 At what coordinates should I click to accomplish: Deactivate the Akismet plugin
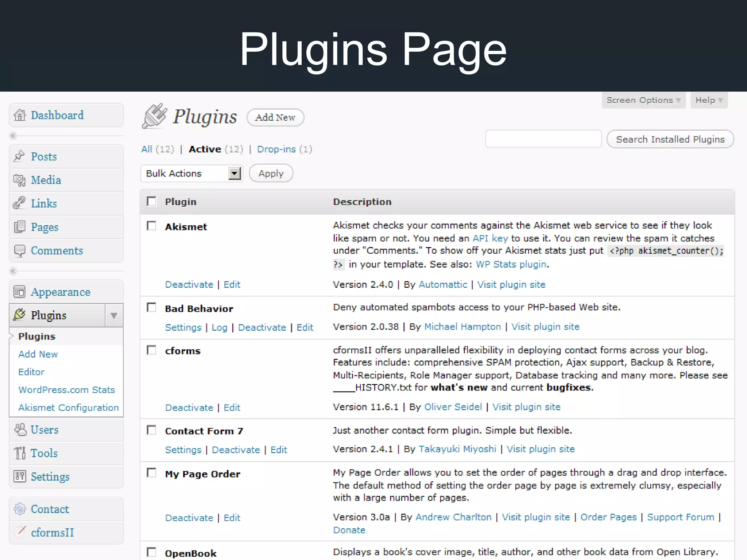[189, 284]
